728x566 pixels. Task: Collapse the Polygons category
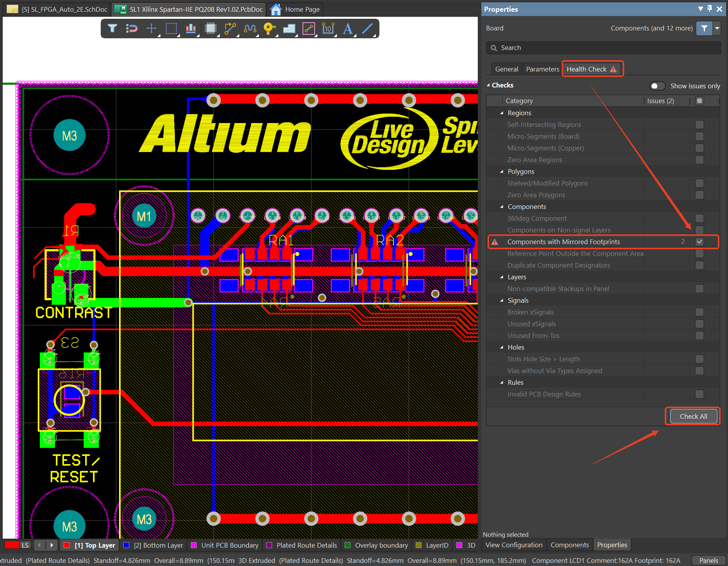coord(502,171)
